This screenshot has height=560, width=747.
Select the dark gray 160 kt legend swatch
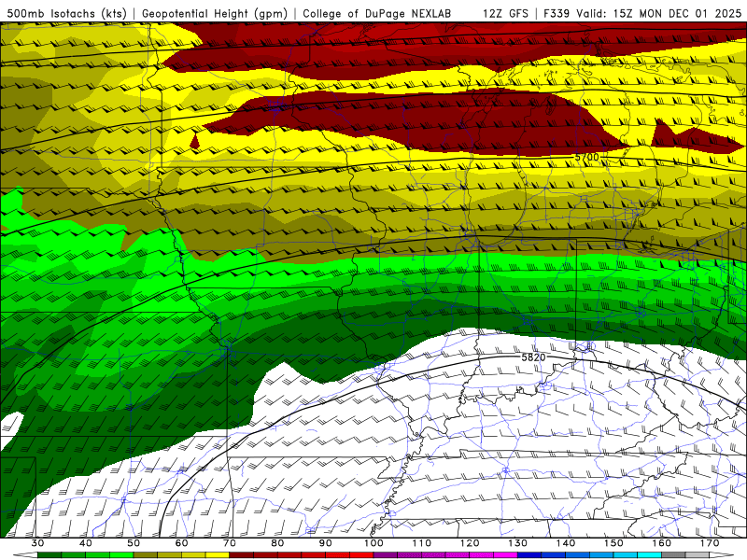pyautogui.click(x=673, y=555)
